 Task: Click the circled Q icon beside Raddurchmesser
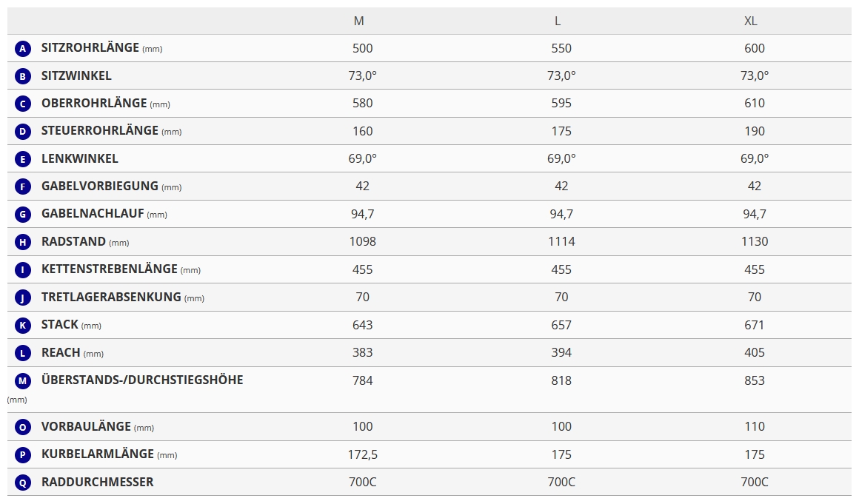23,483
